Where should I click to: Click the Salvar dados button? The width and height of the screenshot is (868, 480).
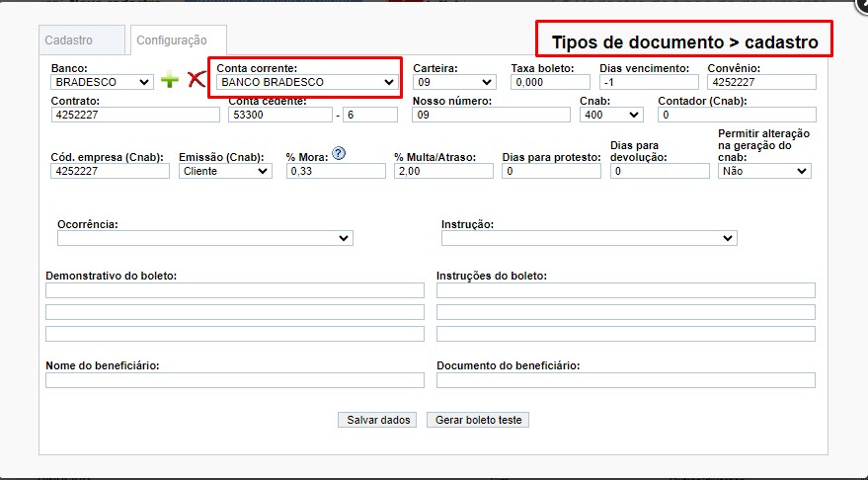(377, 420)
